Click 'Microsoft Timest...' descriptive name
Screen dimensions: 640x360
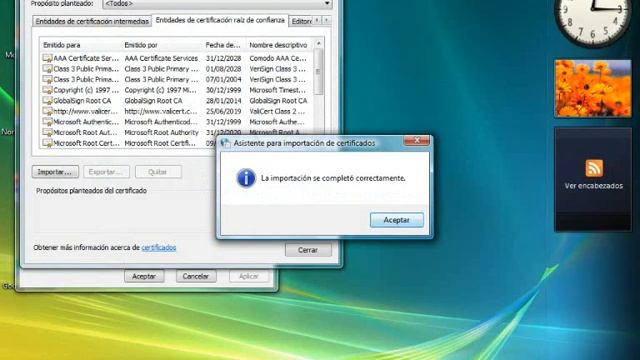[x=278, y=90]
